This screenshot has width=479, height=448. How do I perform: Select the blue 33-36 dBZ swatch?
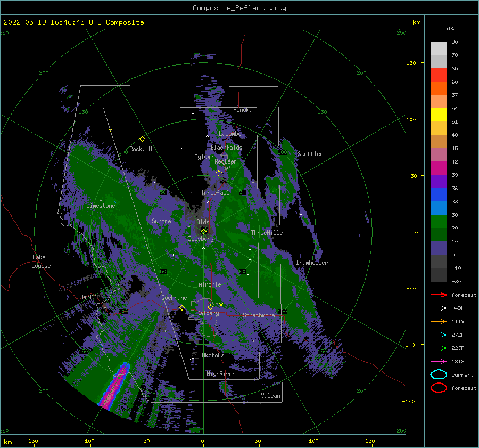pos(439,195)
